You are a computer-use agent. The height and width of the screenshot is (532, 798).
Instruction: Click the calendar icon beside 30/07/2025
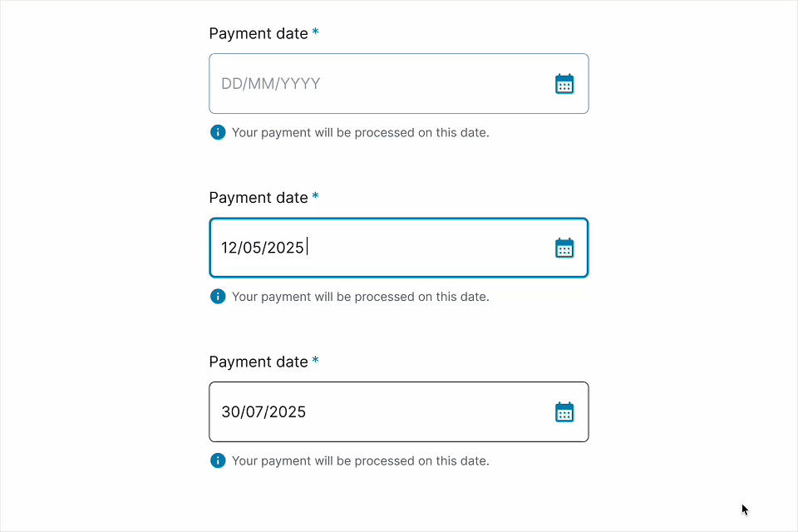coord(564,411)
